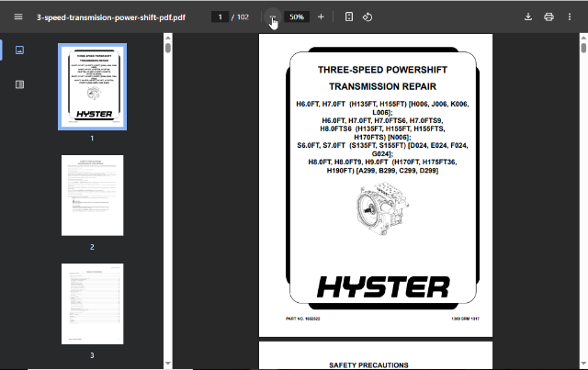Screen dimensions: 588x370
Task: Show the thumbnails view in sidebar
Action: [x=19, y=50]
